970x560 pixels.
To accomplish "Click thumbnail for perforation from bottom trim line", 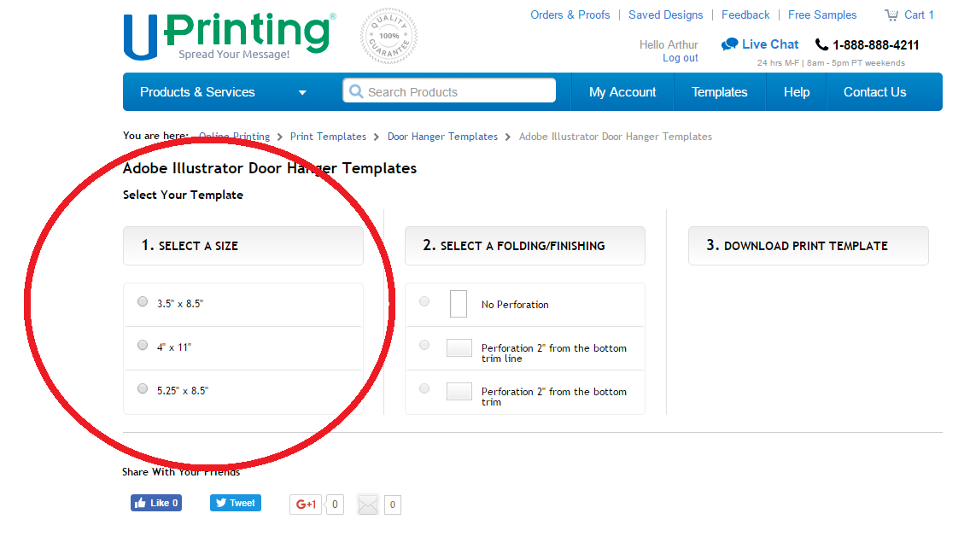I will pos(459,347).
